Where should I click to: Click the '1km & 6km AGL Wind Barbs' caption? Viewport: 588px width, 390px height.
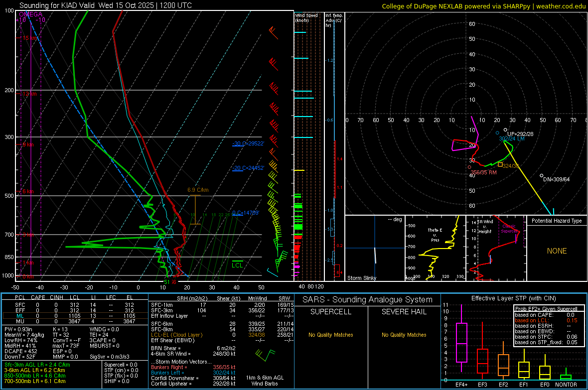point(265,381)
